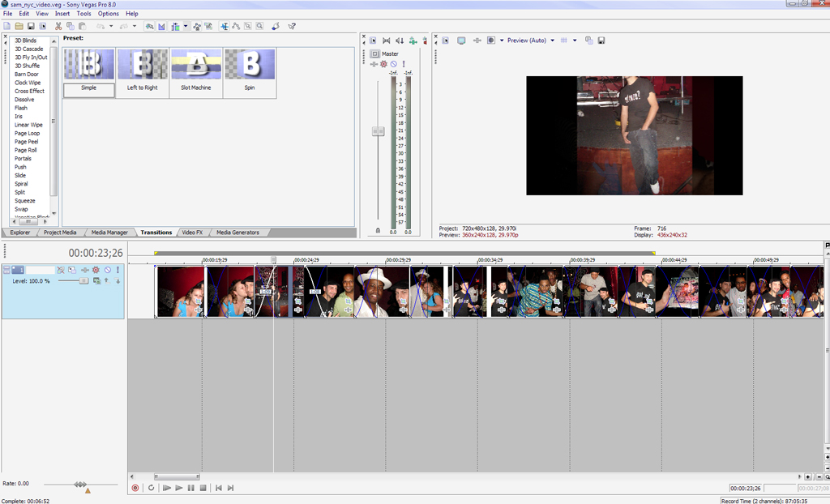This screenshot has height=504, width=830.
Task: Open Split Screen View dropdown arrow
Action: point(502,41)
